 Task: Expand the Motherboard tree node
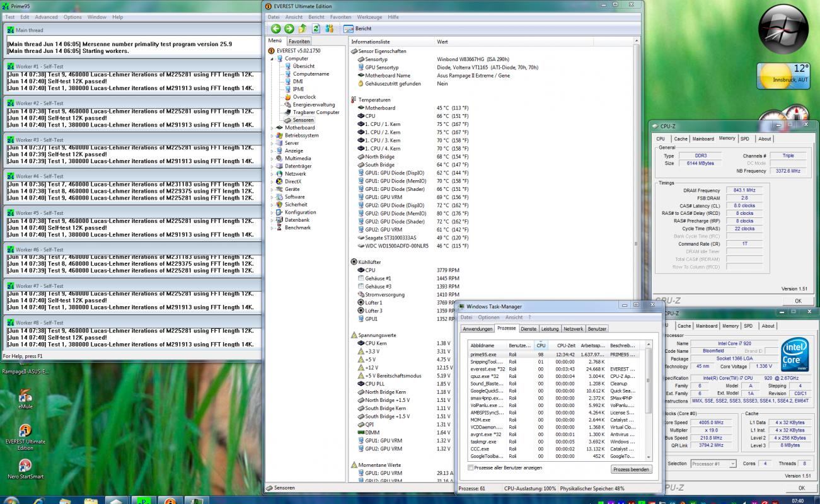272,127
